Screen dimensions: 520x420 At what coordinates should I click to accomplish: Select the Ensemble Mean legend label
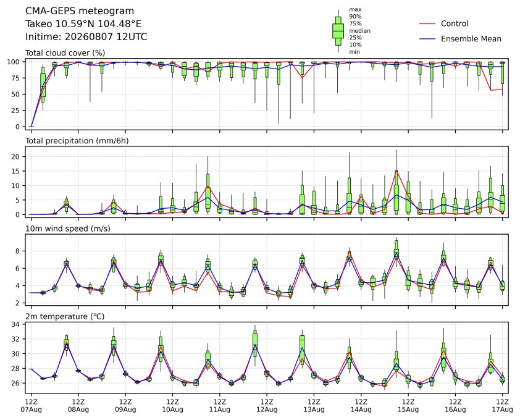[x=471, y=39]
